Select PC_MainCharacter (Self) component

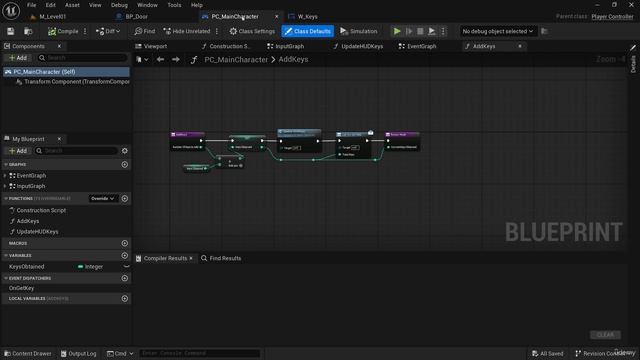tap(67, 72)
